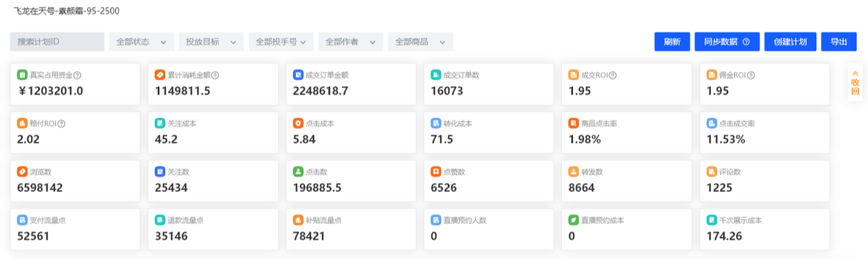Click the 创建计划 button
Screen dimensions: 868x259
[x=791, y=41]
